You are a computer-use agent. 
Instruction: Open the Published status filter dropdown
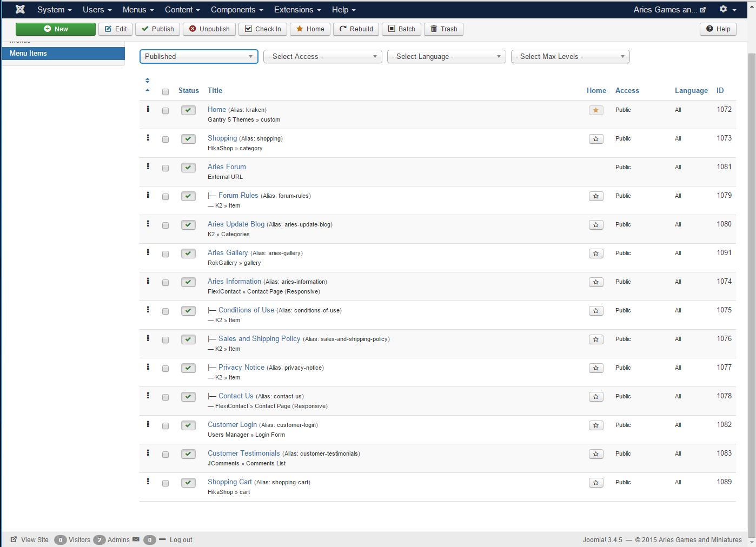199,57
